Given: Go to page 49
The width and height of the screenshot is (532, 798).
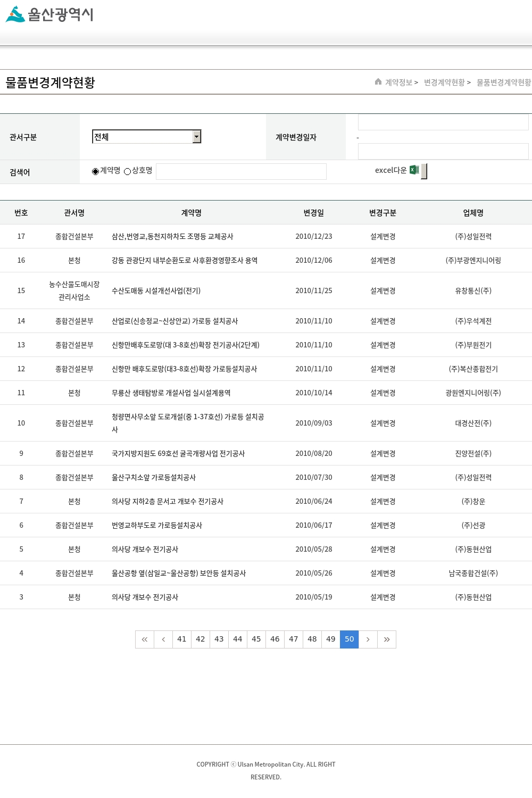Looking at the screenshot, I should pyautogui.click(x=331, y=639).
